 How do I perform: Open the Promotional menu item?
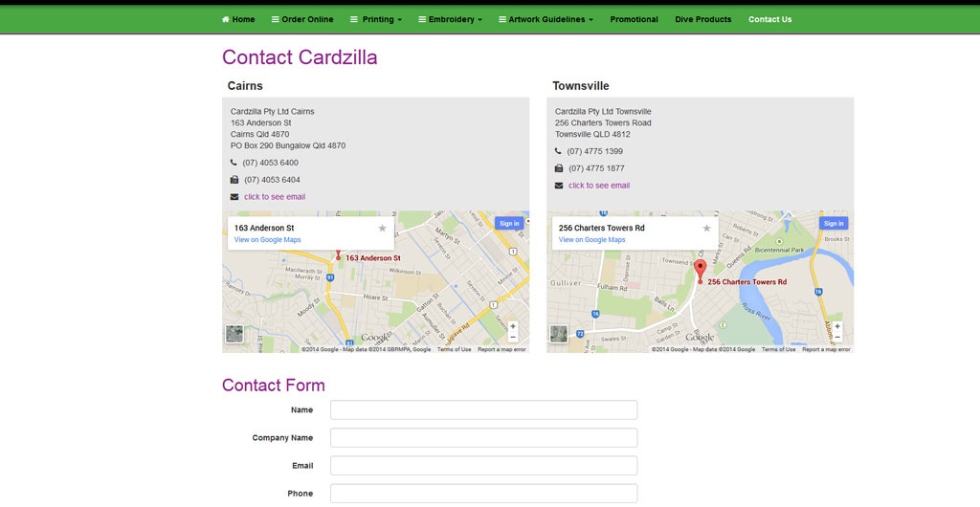click(x=634, y=19)
